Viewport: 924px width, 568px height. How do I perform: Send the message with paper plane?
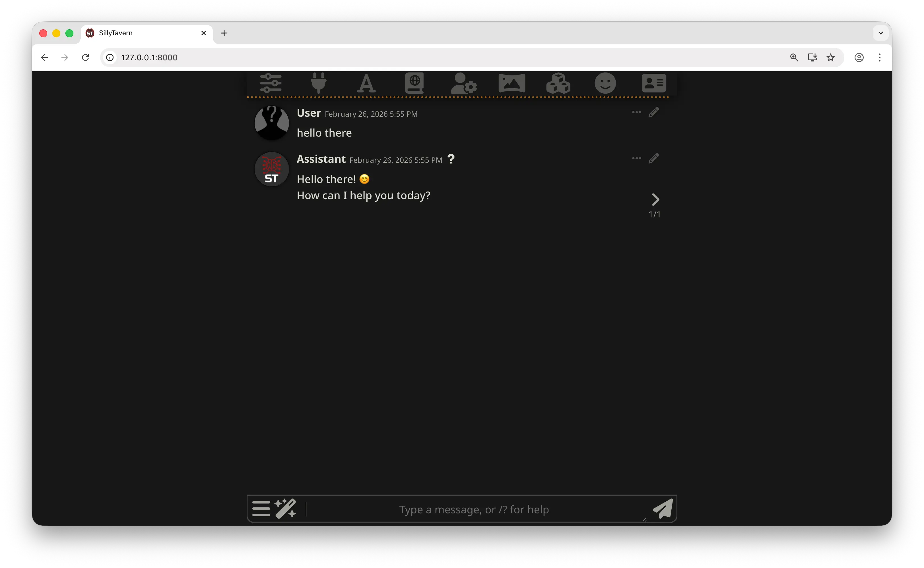coord(663,509)
